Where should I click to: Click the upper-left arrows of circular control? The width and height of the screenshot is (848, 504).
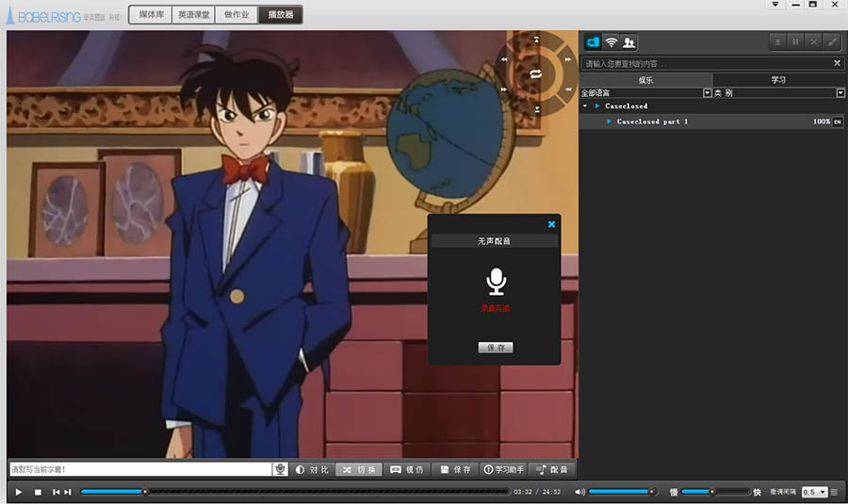pyautogui.click(x=504, y=59)
